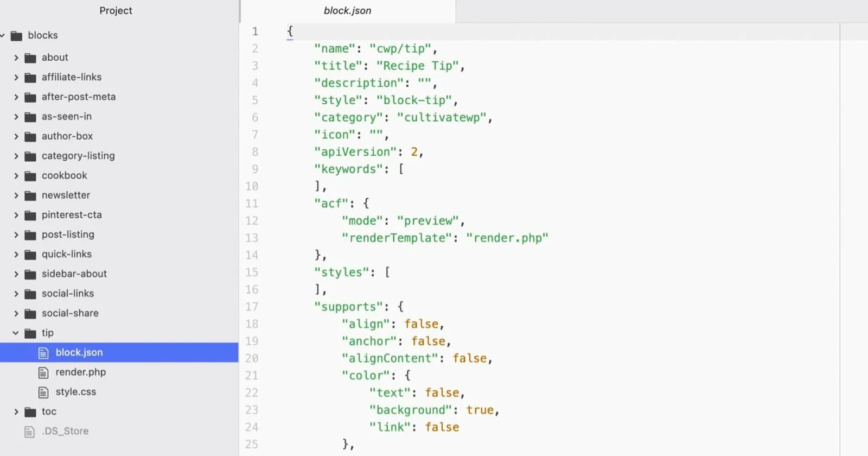Select the as-seen-in folder name
868x456 pixels.
tap(67, 116)
